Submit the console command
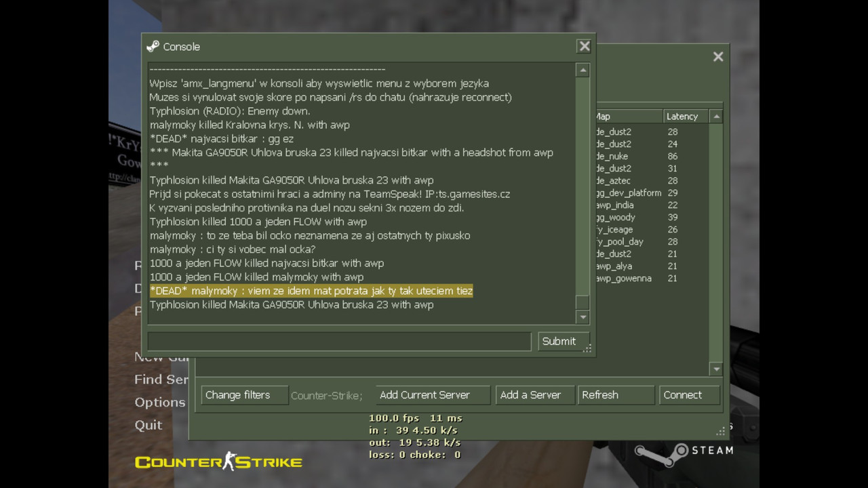This screenshot has width=868, height=488. [564, 341]
